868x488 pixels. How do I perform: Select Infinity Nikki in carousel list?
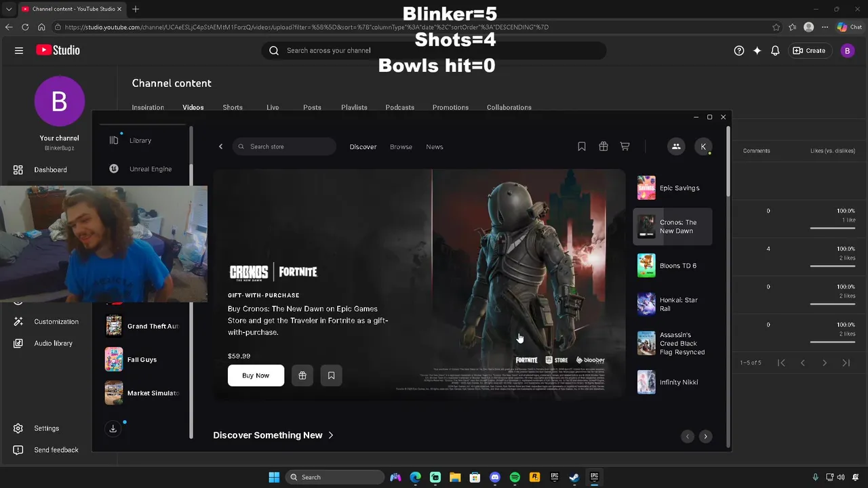coord(673,382)
